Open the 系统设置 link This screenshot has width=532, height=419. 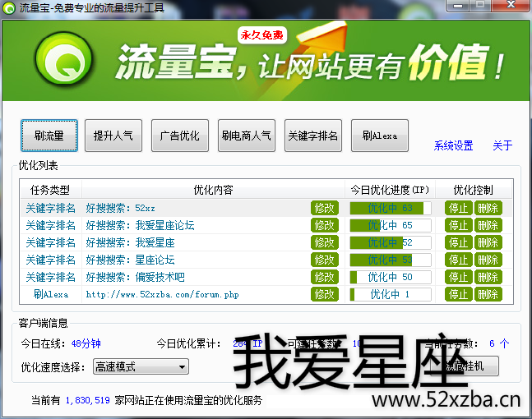click(x=453, y=146)
